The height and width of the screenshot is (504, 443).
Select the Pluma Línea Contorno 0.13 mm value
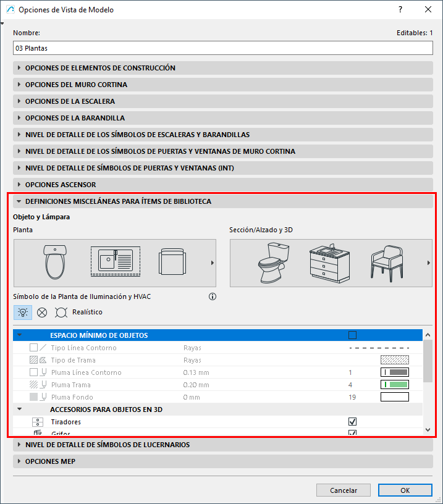[196, 372]
